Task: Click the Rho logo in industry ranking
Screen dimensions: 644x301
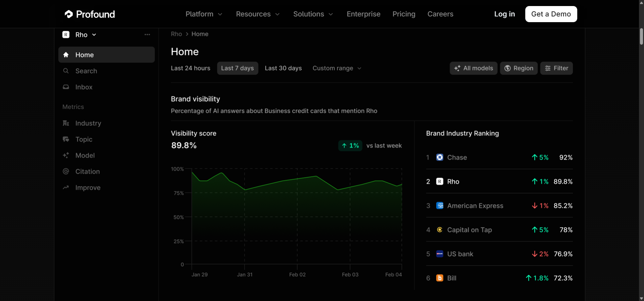Action: point(440,182)
